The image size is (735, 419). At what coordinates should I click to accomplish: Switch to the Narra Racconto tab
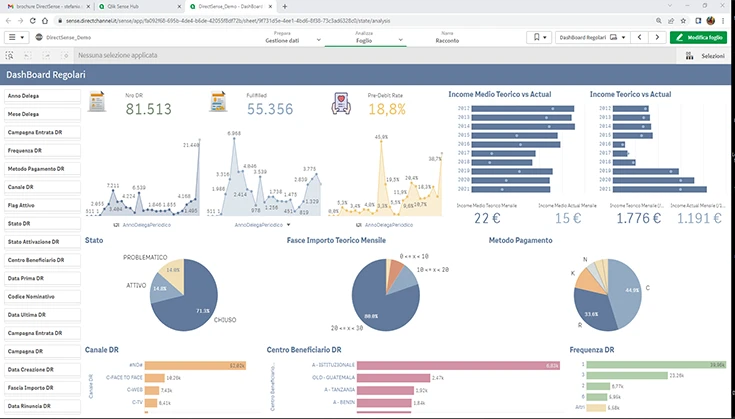tap(447, 37)
